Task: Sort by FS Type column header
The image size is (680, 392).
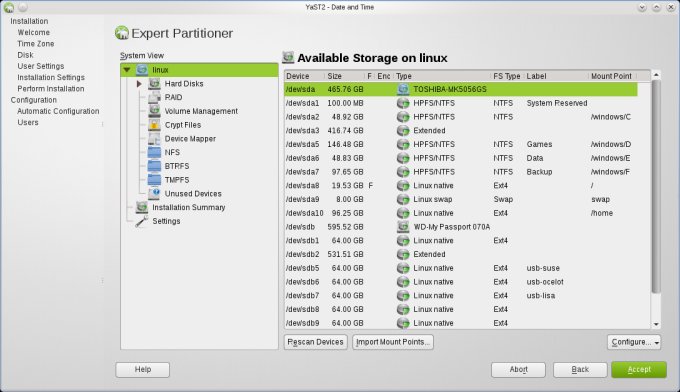Action: [507, 76]
